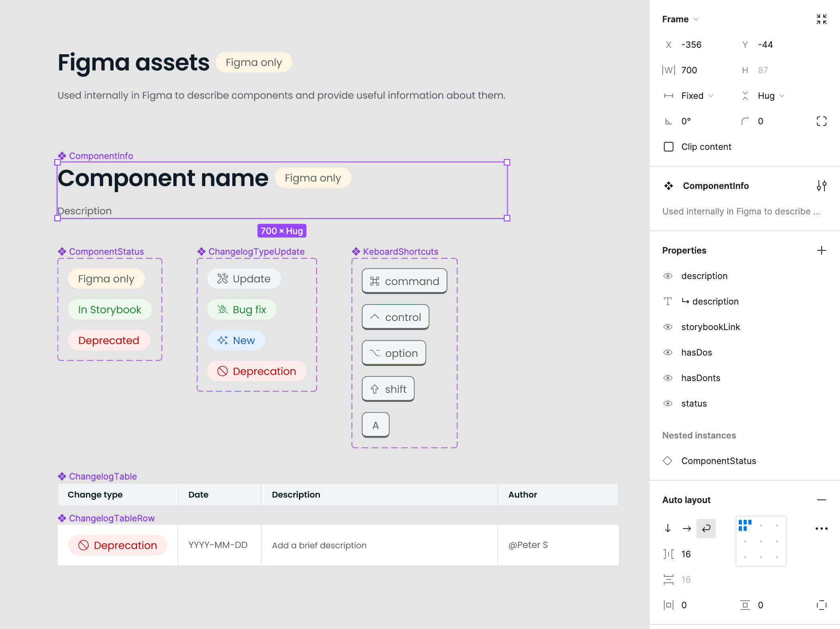This screenshot has width=840, height=629.
Task: Click the blue New changelog badge
Action: [236, 340]
